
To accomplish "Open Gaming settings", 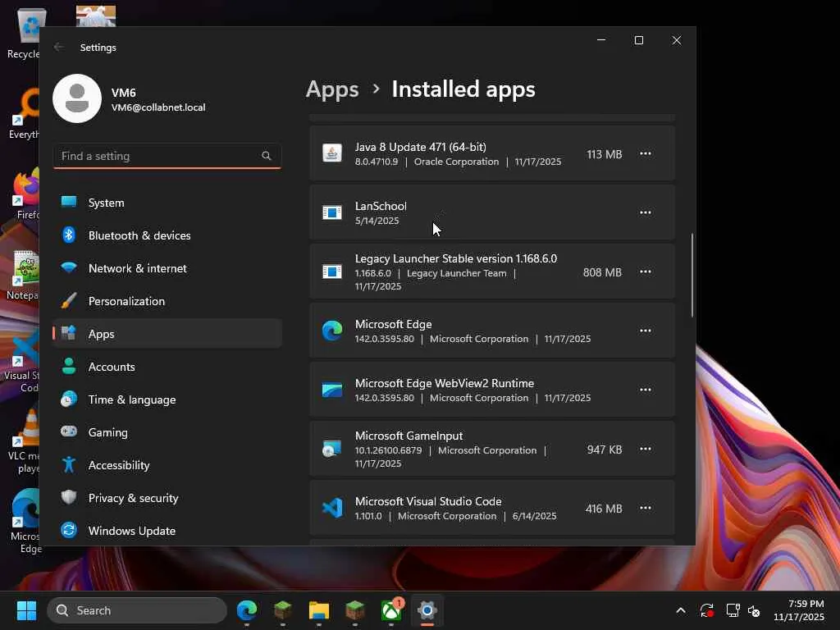I will click(x=167, y=432).
